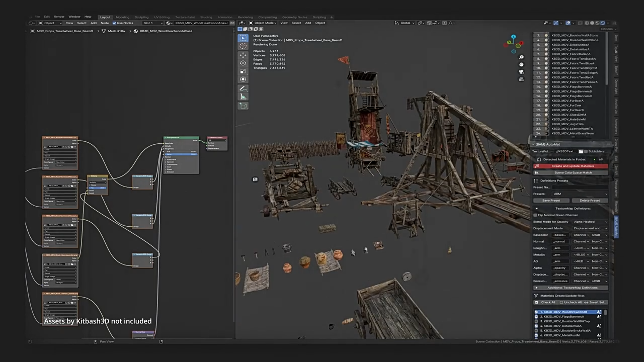Click the Create and update Materials button
This screenshot has width=644, height=362.
pyautogui.click(x=573, y=166)
